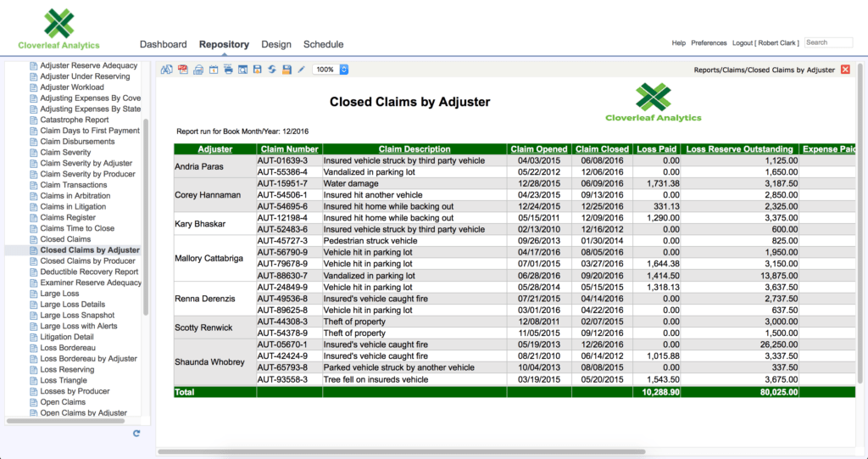Click document icon beside Loss Reserving

tap(33, 369)
